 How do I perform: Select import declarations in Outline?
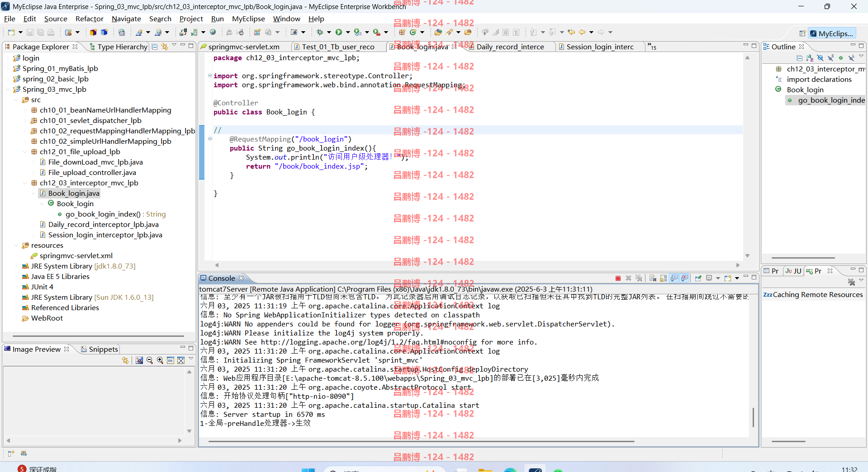(819, 79)
